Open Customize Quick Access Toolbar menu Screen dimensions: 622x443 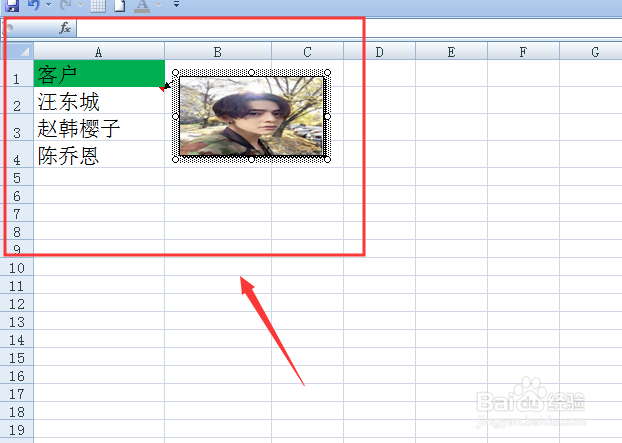[177, 4]
